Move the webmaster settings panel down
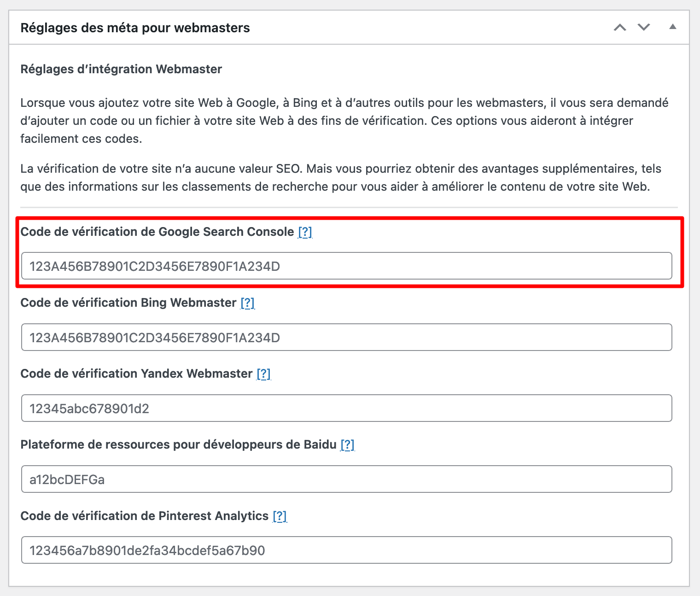 tap(643, 28)
